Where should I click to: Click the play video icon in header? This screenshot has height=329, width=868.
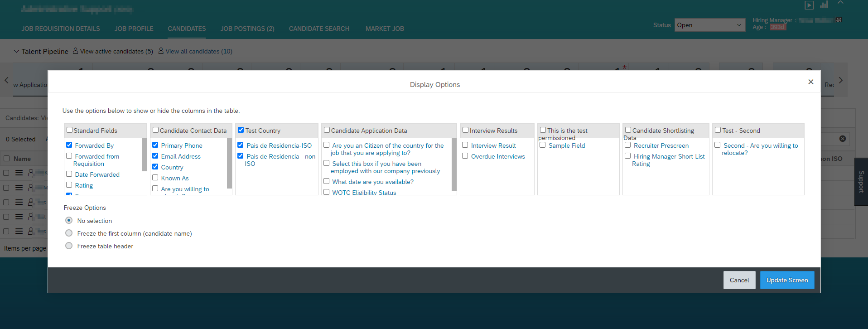(809, 5)
